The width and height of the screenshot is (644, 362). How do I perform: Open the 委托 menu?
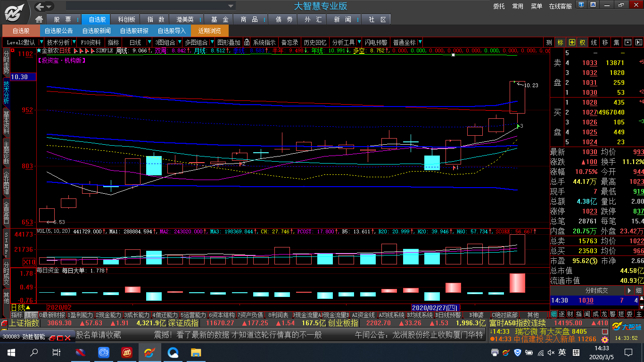point(499,6)
